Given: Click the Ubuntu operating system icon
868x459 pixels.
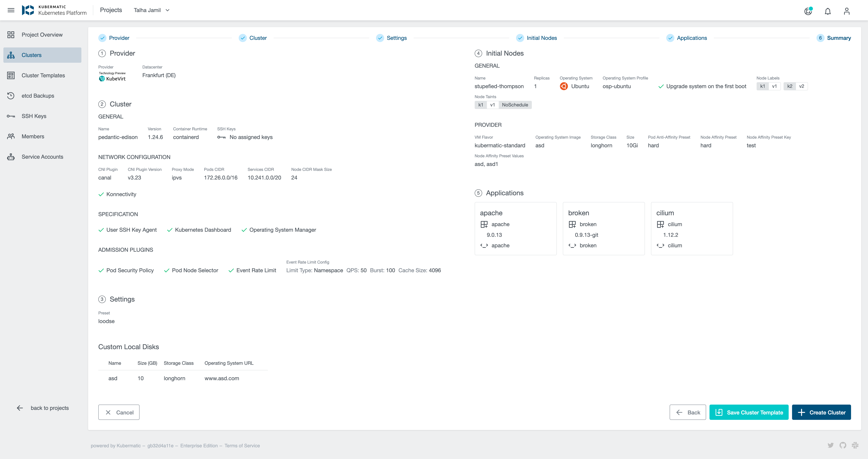Looking at the screenshot, I should point(563,86).
